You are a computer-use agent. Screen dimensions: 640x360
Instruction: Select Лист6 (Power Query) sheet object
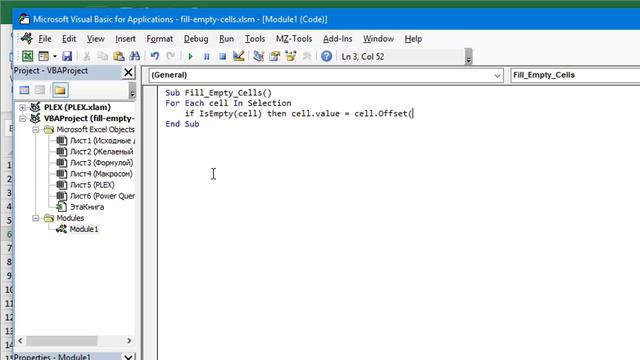click(102, 196)
